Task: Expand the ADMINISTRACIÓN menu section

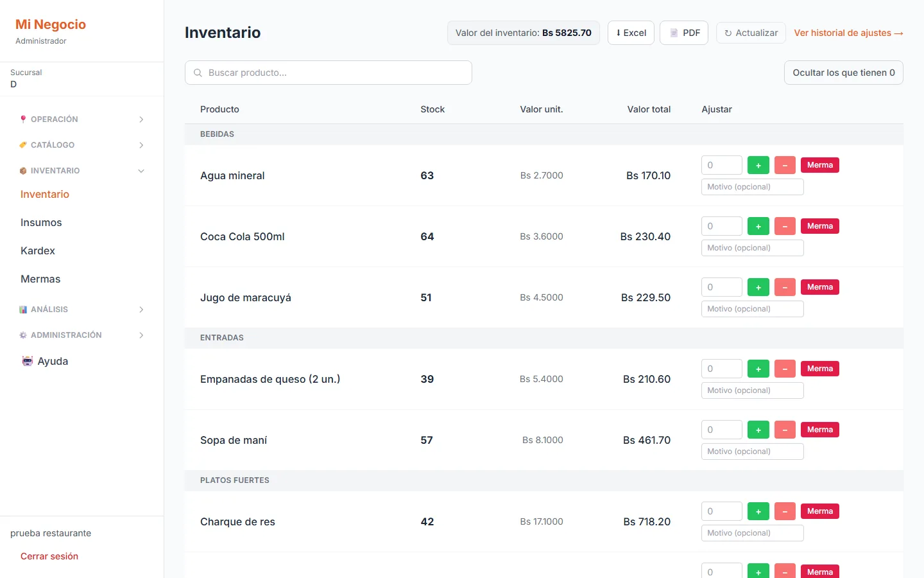Action: 82,335
